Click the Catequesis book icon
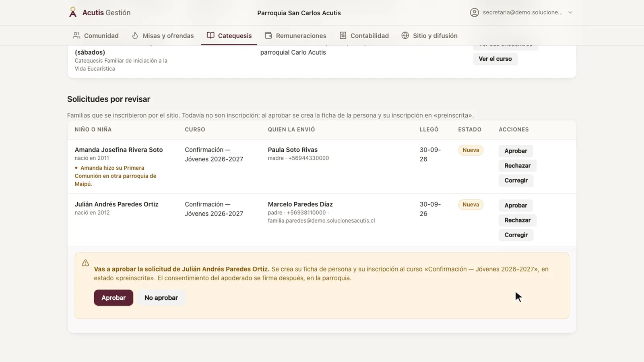This screenshot has width=644, height=362. coord(211,35)
